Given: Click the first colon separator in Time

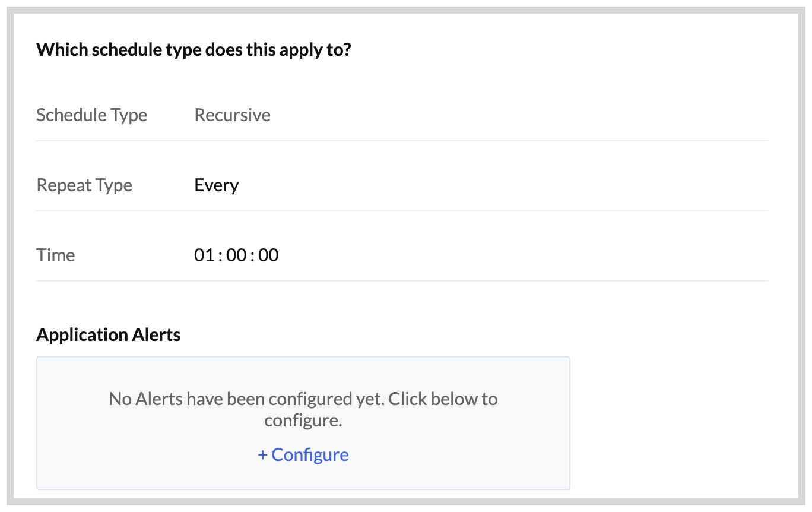Looking at the screenshot, I should pyautogui.click(x=219, y=255).
